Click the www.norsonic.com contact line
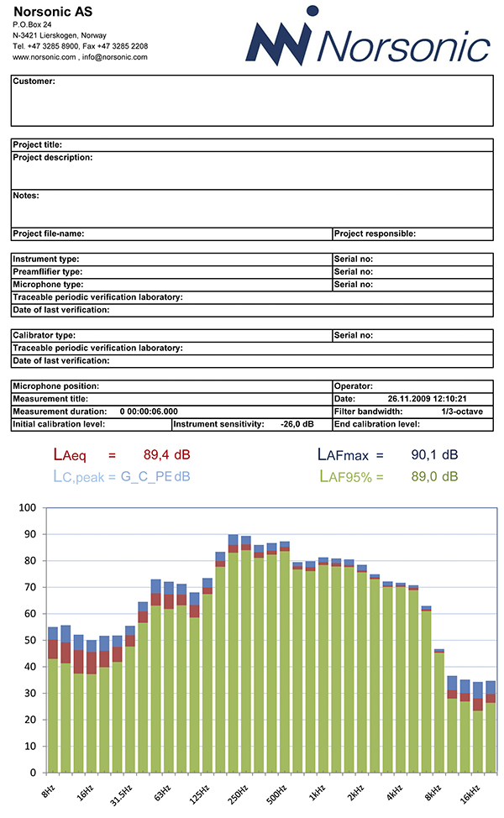 coord(80,57)
